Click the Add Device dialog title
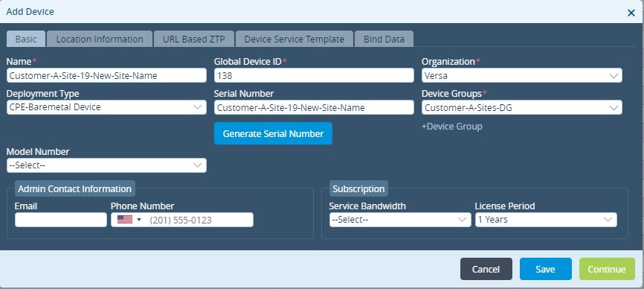The width and height of the screenshot is (644, 289). coord(30,11)
